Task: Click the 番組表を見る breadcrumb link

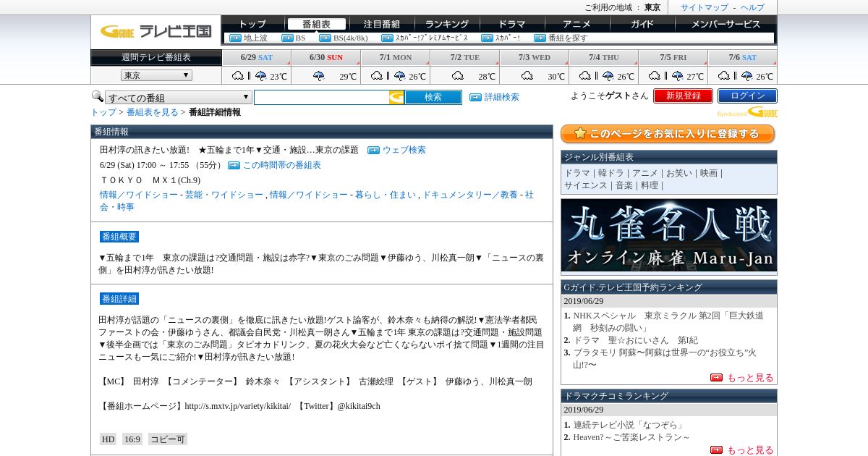Action: [152, 112]
